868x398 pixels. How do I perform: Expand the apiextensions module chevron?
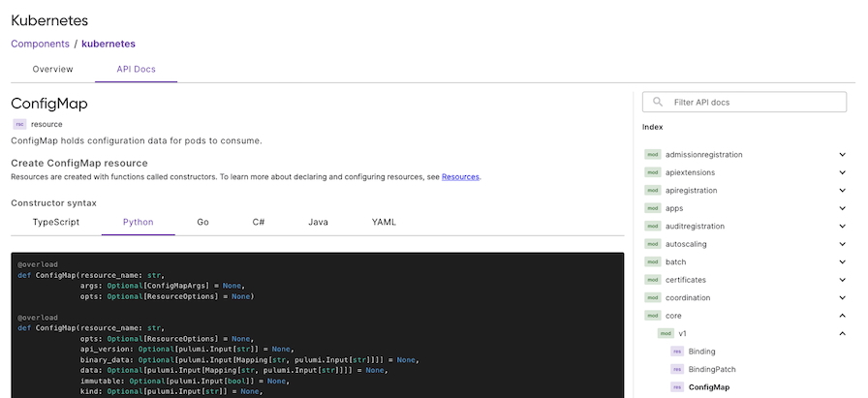coord(842,172)
